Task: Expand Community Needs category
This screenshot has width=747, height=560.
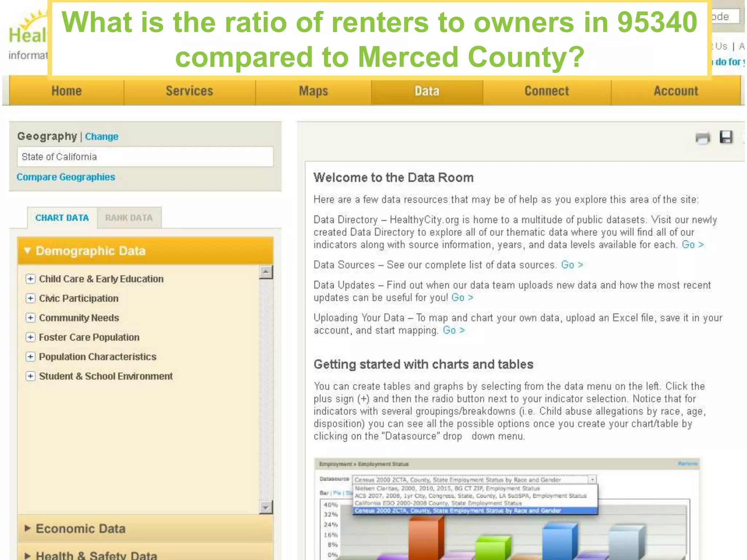Action: click(30, 318)
